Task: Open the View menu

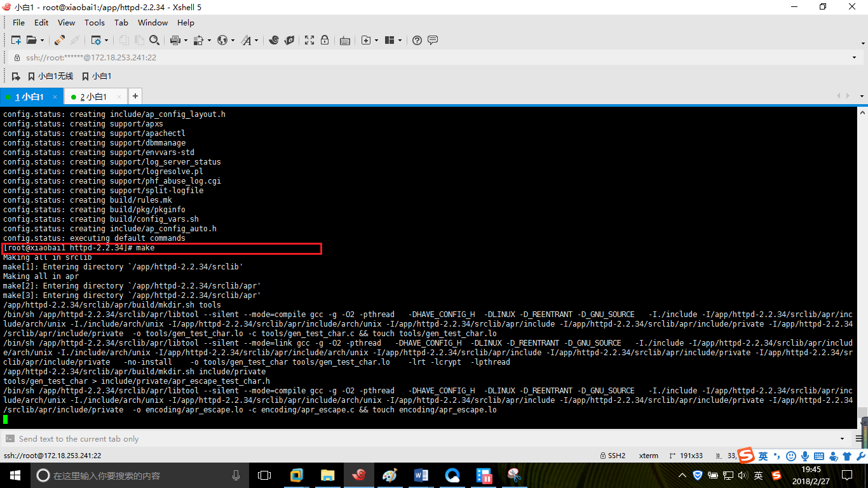Action: point(66,22)
